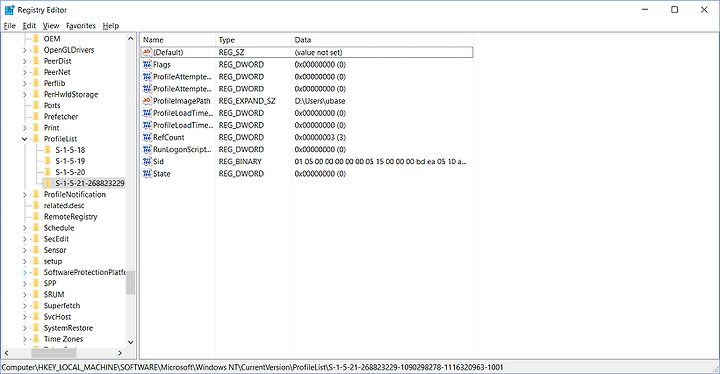
Task: Click the tree pane vertical scrollbar thumb
Action: coord(130,283)
